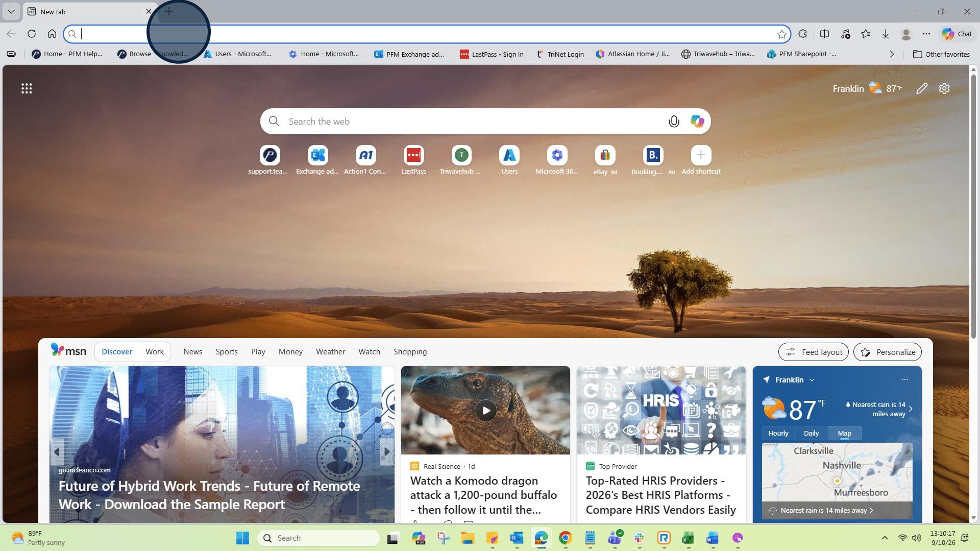
Task: Expand nearest rain details arrow
Action: [x=911, y=409]
